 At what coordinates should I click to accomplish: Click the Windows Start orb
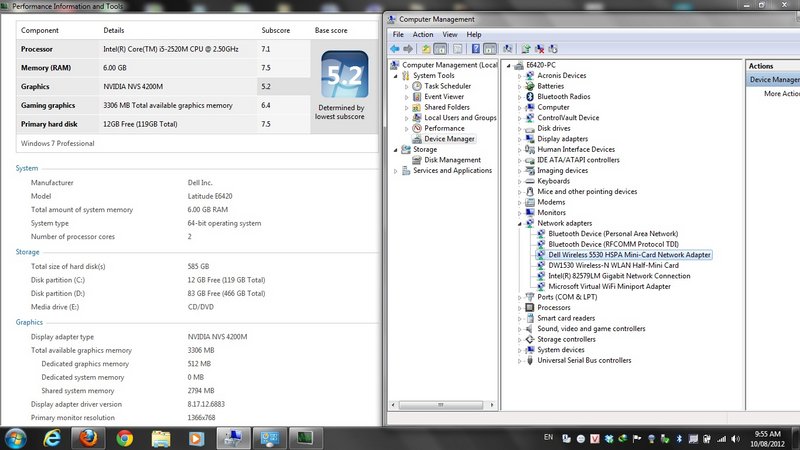[18, 437]
